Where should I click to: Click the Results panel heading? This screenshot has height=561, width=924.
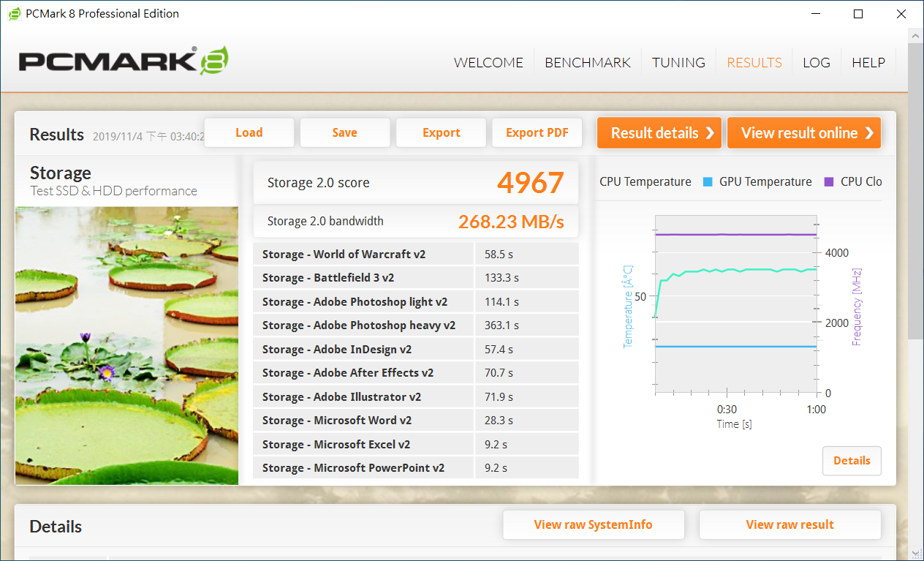click(57, 135)
